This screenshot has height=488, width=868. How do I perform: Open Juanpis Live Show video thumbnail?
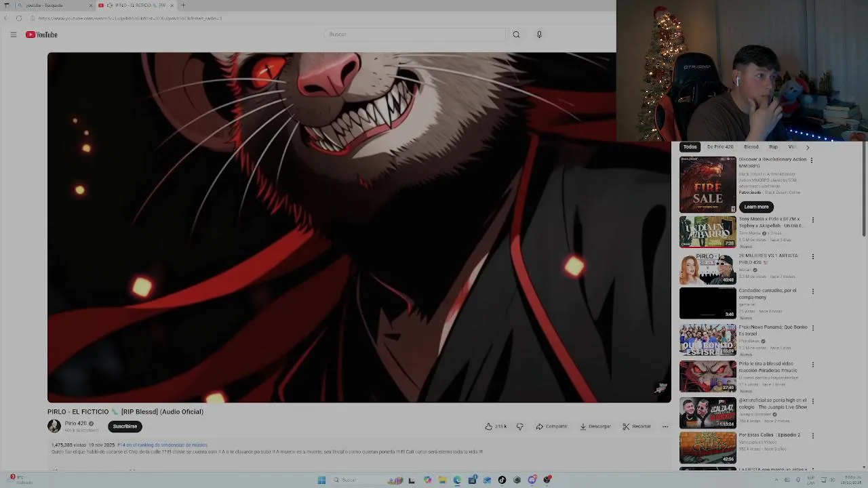tap(707, 413)
